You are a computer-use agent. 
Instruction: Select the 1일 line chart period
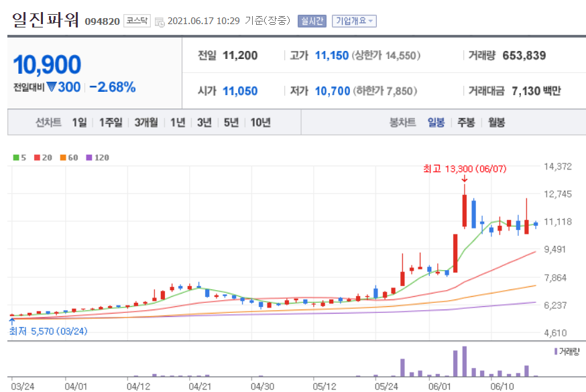(79, 123)
